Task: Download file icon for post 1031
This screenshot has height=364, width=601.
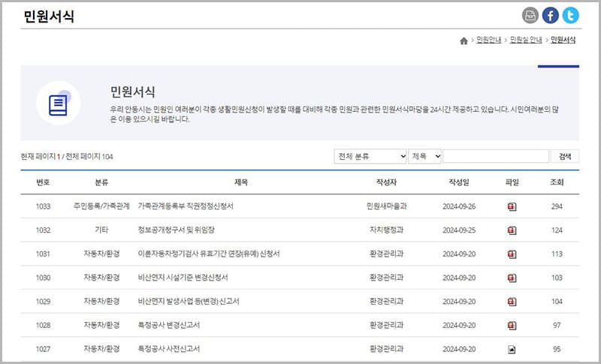Action: pyautogui.click(x=512, y=254)
